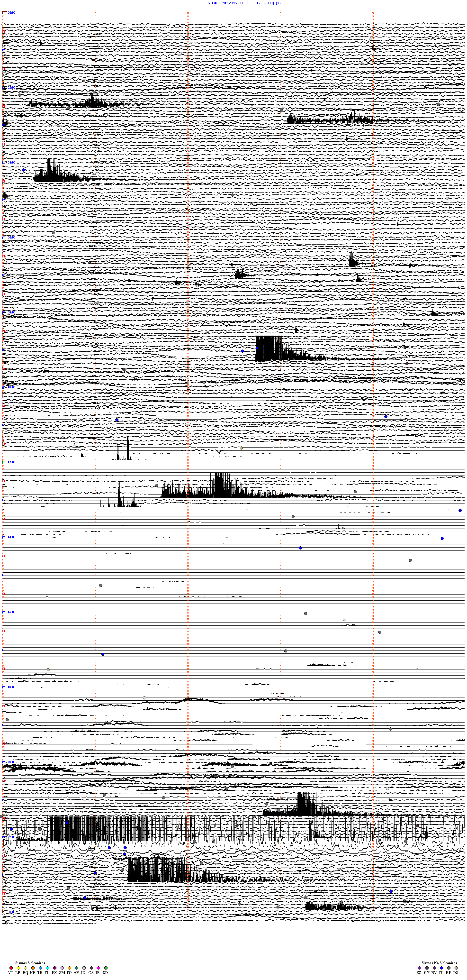Click the '04:00' time label
This screenshot has height=980, width=467.
click(11, 163)
